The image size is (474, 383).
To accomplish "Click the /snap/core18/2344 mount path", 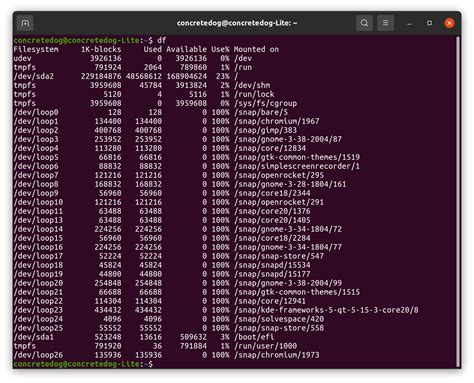I will pyautogui.click(x=272, y=193).
